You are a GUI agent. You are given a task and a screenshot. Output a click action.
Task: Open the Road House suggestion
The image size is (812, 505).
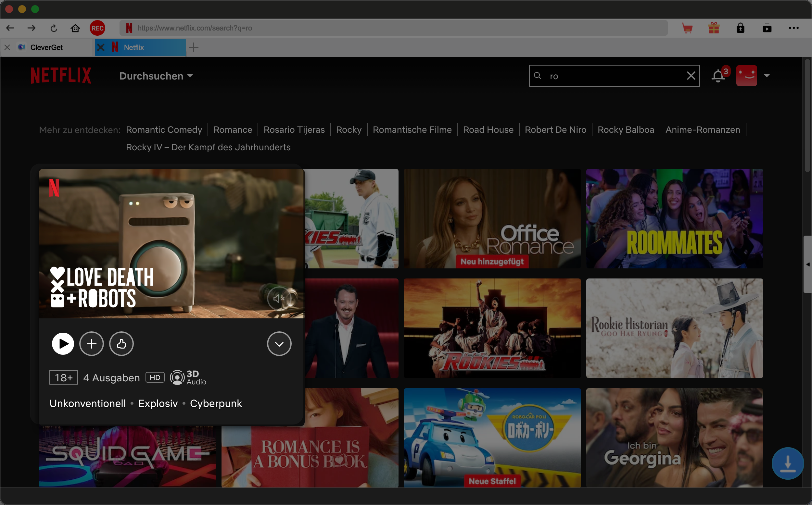click(488, 129)
